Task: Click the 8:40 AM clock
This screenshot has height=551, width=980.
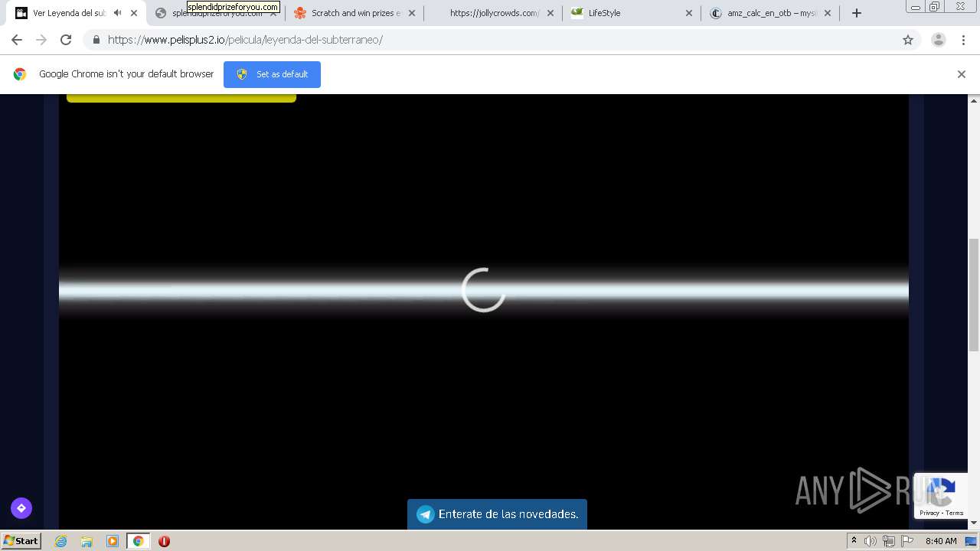Action: [x=941, y=541]
